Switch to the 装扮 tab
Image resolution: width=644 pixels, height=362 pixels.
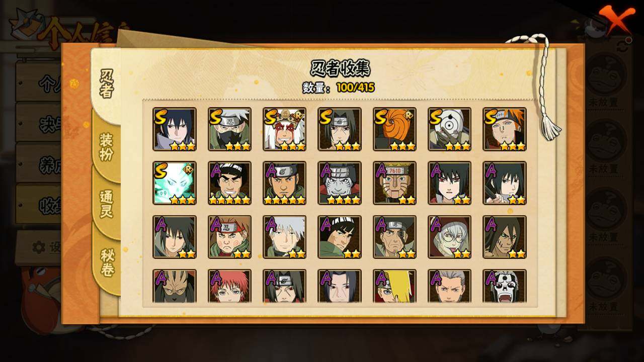tap(106, 147)
